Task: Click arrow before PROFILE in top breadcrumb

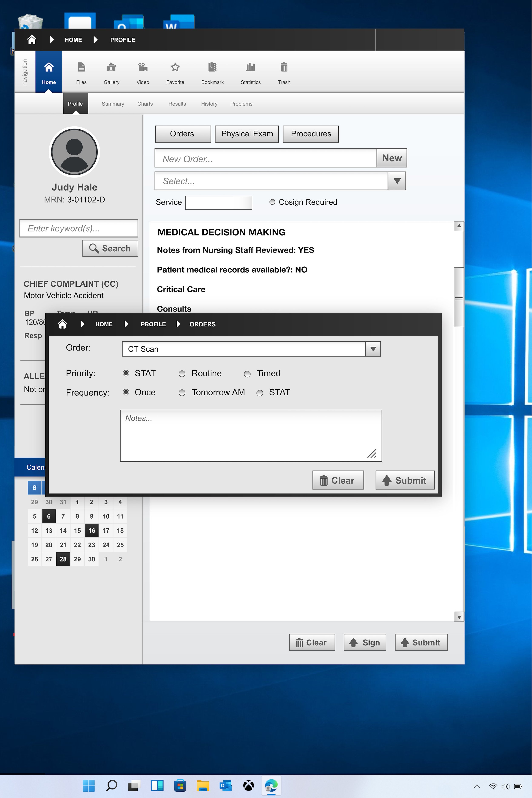Action: coord(96,40)
